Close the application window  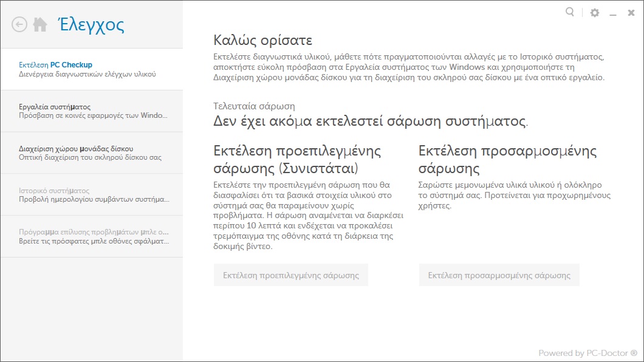tap(631, 13)
